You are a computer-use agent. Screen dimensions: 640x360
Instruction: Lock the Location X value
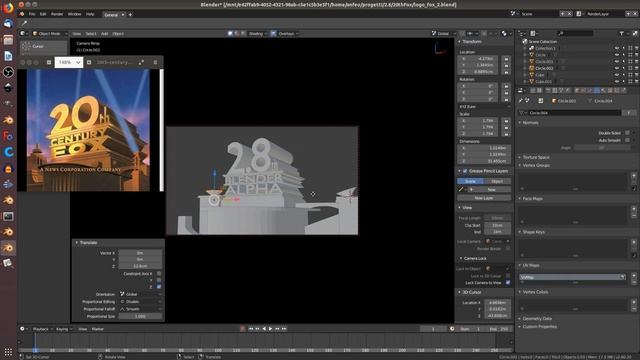(506, 59)
